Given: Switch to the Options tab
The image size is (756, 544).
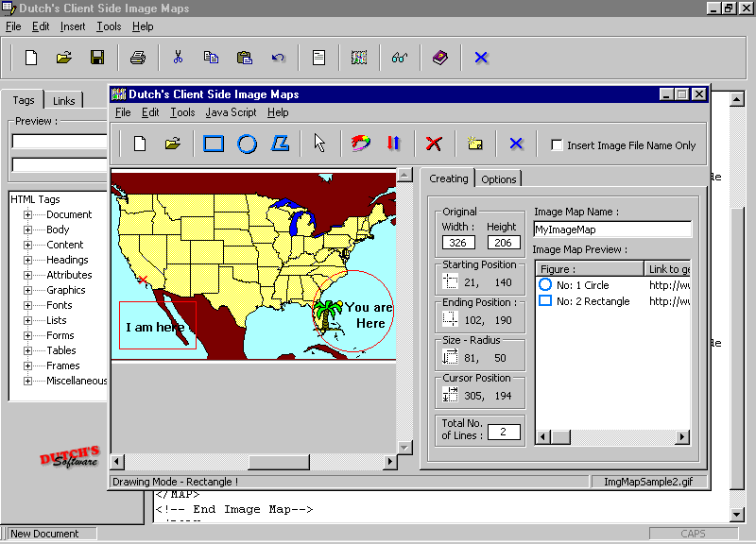Looking at the screenshot, I should click(x=499, y=179).
